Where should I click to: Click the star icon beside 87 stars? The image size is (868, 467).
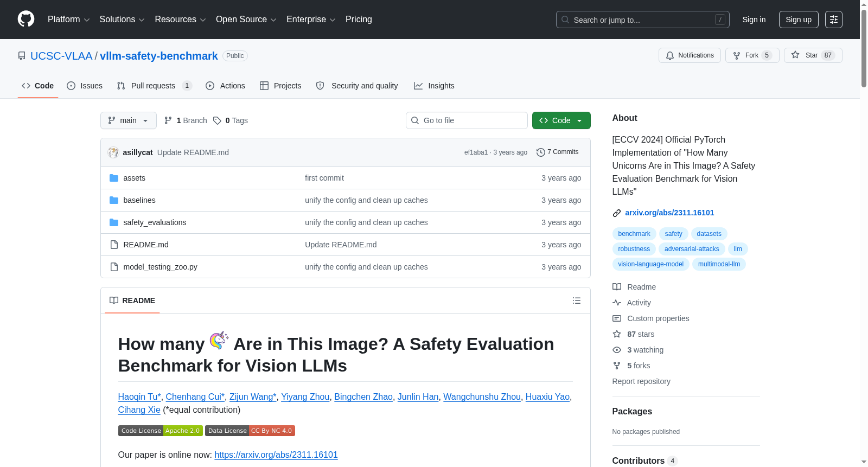tap(617, 334)
